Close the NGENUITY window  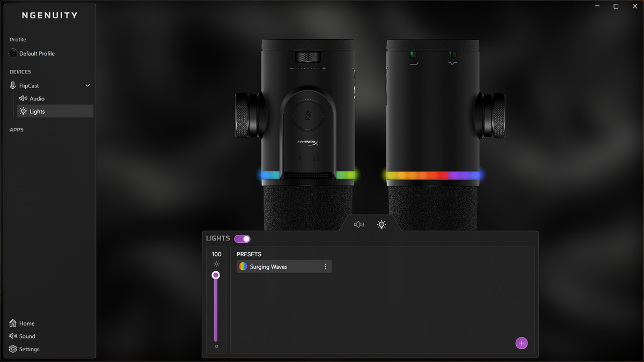[634, 6]
